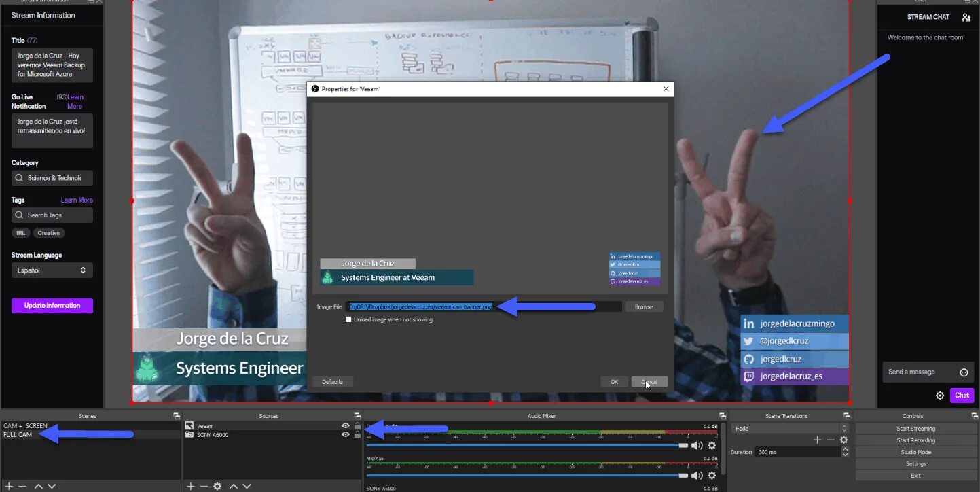Click the Exit button in Controls
Screen dimensions: 980x492
[915, 476]
